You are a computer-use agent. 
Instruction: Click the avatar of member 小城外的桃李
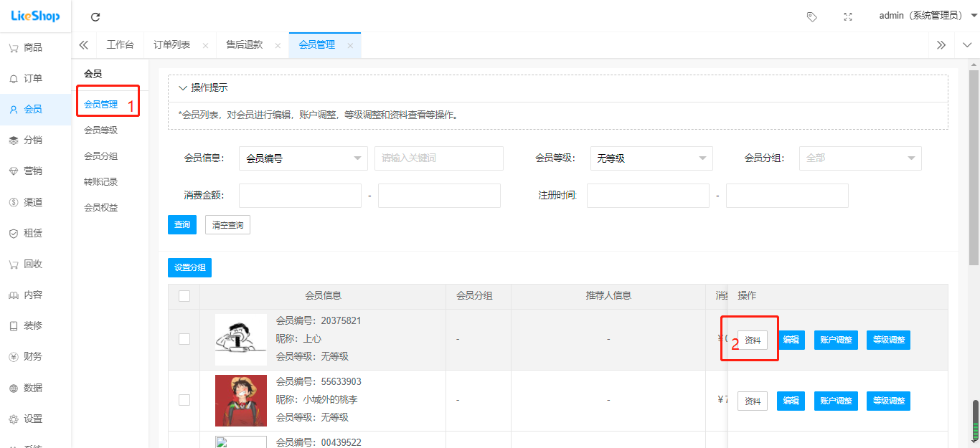coord(241,401)
